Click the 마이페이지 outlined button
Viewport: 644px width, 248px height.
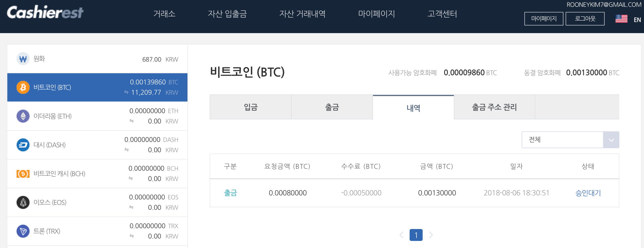[544, 19]
